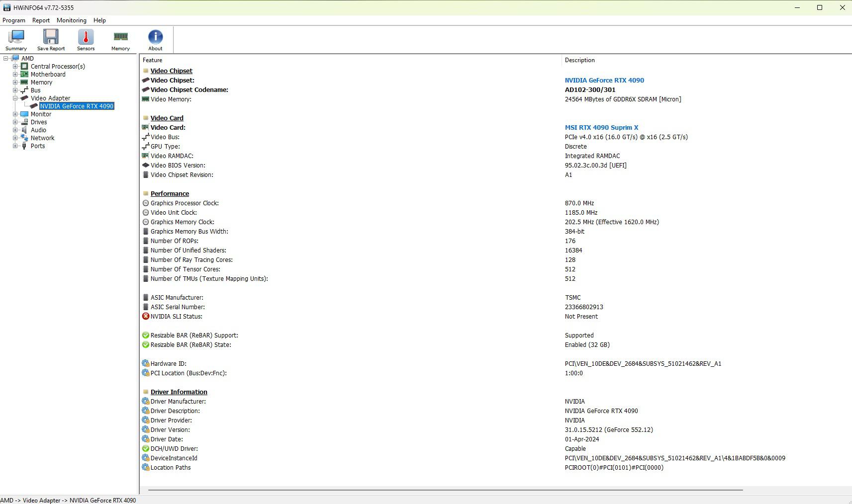Click the DCH/UWD Driver green check icon
The image size is (852, 504).
pos(146,448)
